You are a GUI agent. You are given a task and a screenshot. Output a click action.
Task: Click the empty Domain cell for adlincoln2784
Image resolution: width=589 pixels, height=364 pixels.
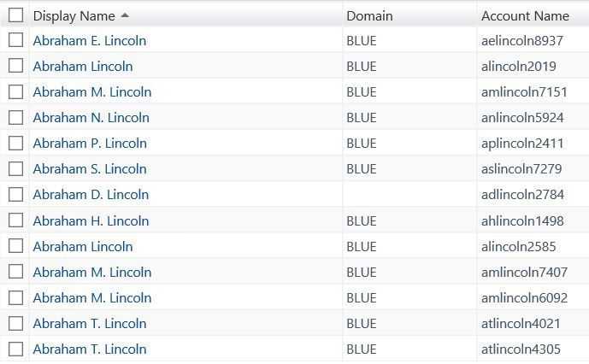409,194
